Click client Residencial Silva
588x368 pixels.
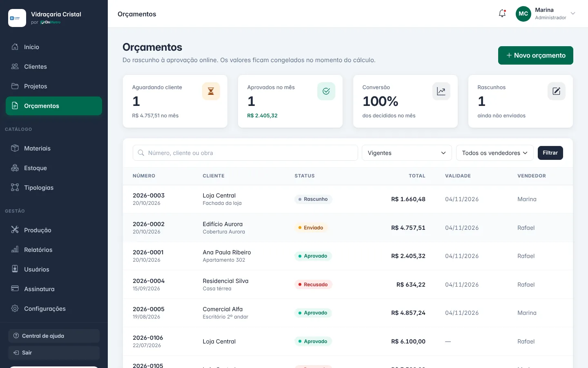pos(225,281)
